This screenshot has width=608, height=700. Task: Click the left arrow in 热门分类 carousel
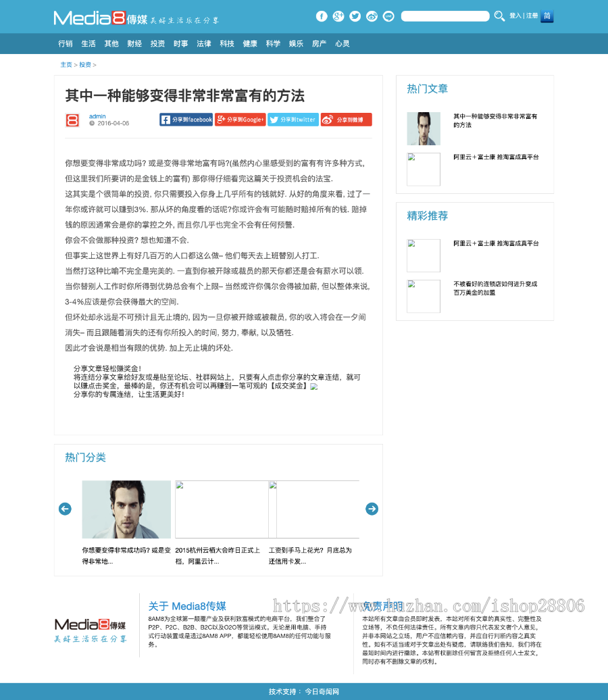coord(65,509)
